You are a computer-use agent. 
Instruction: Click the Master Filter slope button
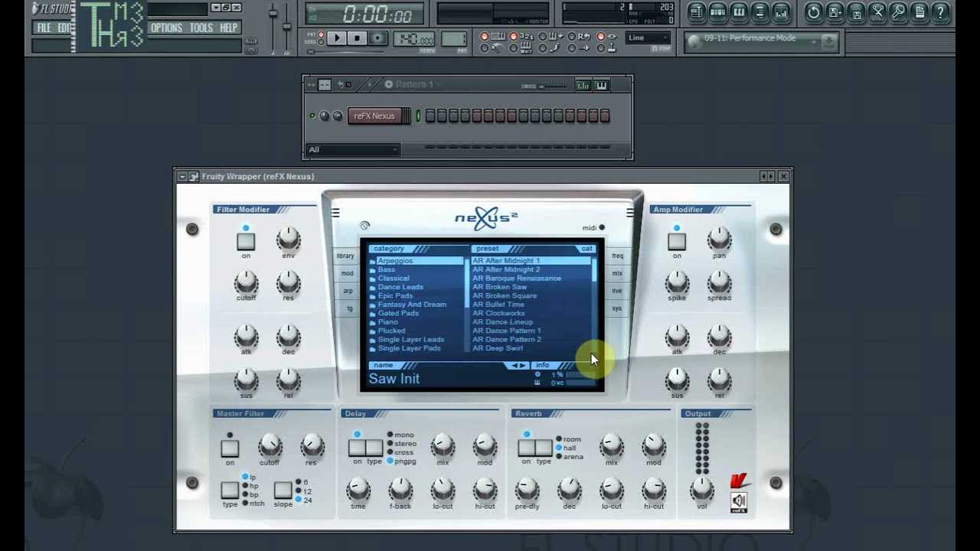(283, 490)
